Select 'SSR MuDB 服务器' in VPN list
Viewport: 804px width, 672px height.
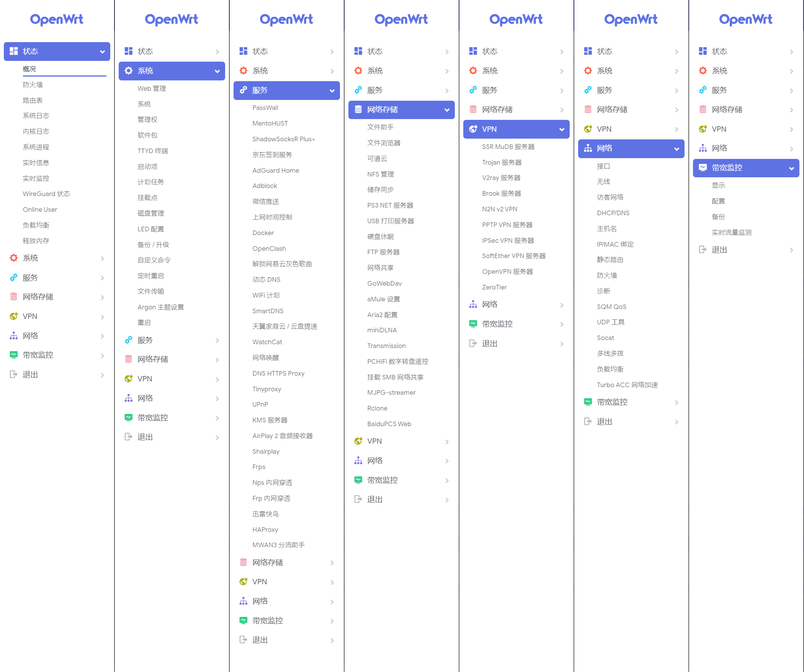[508, 147]
